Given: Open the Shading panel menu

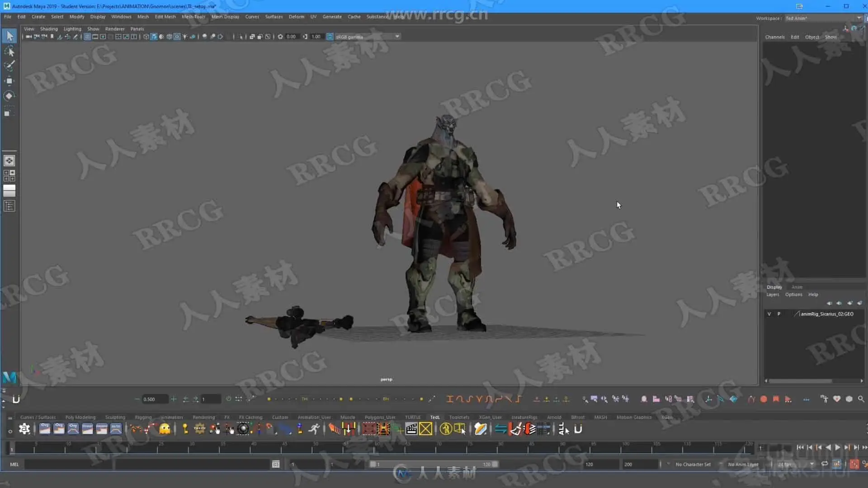Looking at the screenshot, I should pyautogui.click(x=49, y=29).
